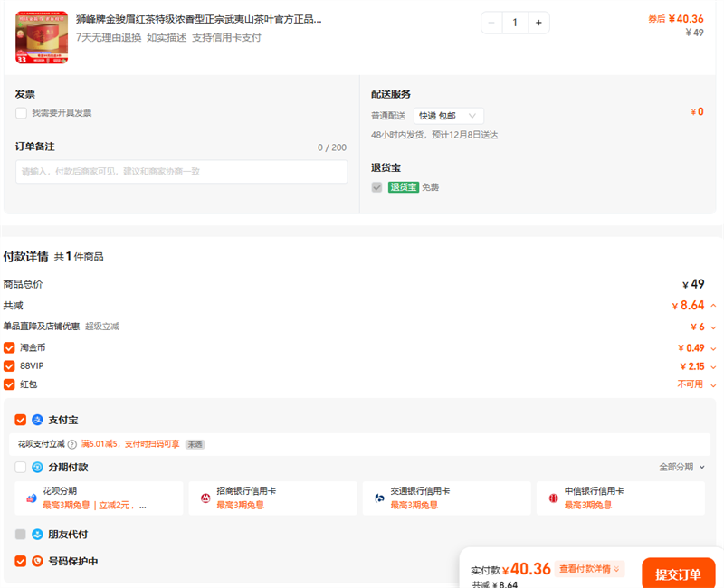Viewport: 724px width, 588px height.
Task: Click the minus button to decrease quantity
Action: point(491,23)
